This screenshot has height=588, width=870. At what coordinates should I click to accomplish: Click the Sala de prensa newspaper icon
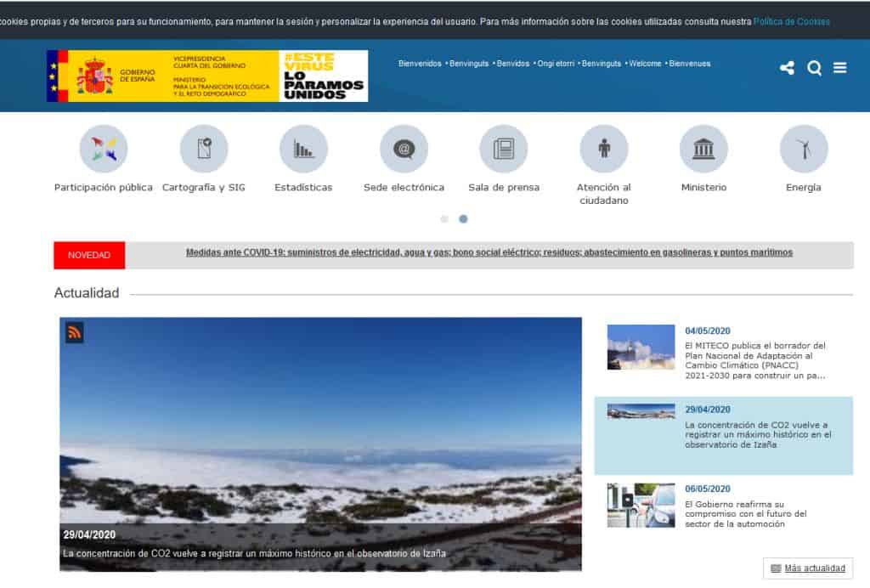[504, 150]
